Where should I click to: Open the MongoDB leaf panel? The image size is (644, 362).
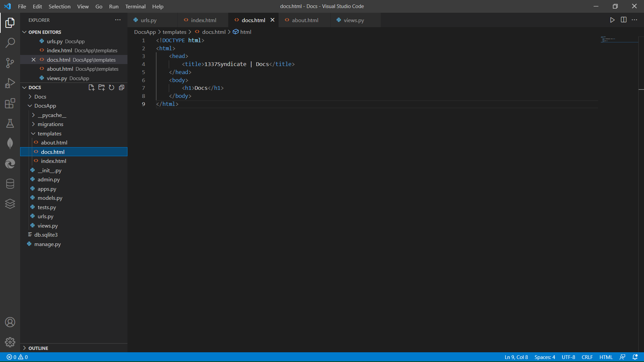coord(10,143)
